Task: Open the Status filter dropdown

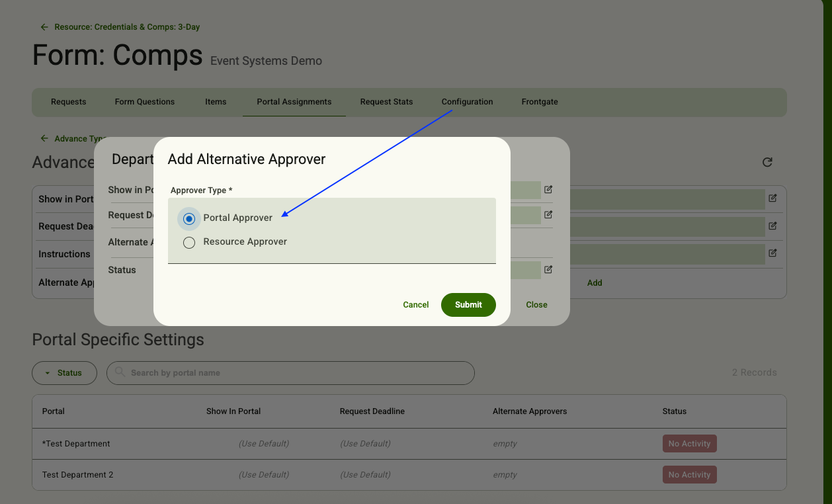Action: click(x=64, y=373)
